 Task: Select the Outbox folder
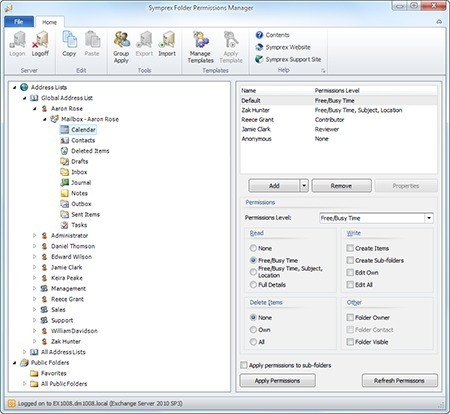tap(76, 204)
